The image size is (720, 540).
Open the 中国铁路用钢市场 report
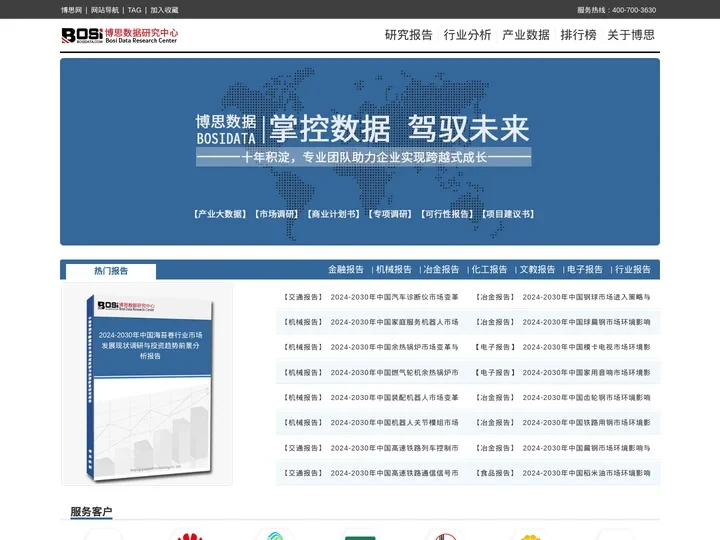[586, 422]
